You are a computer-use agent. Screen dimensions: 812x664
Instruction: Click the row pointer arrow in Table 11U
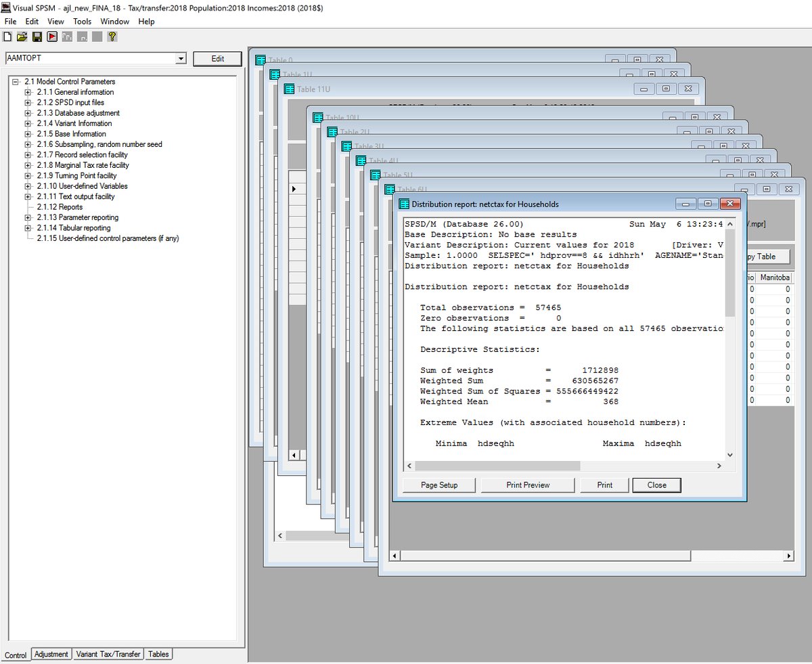294,189
